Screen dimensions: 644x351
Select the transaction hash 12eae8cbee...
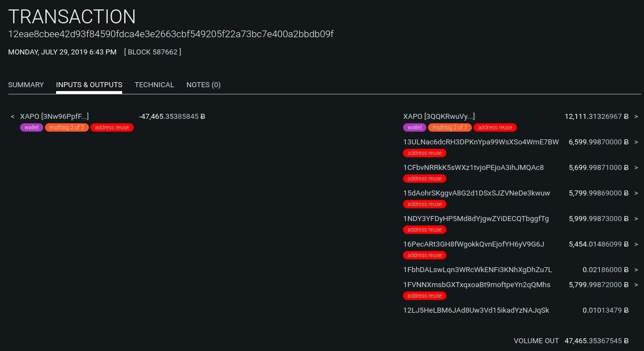170,34
